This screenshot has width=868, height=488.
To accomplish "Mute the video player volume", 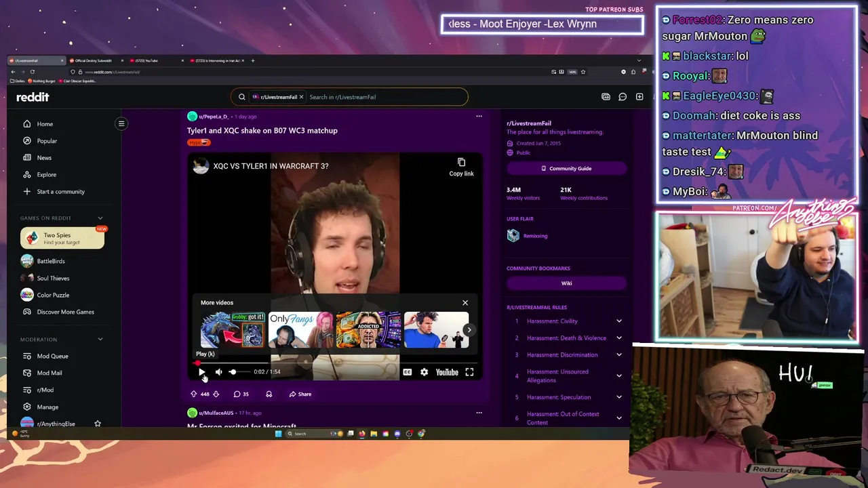I will click(x=218, y=371).
